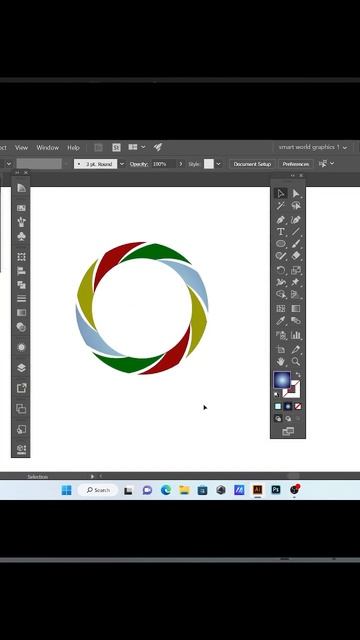Image resolution: width=360 pixels, height=640 pixels.
Task: Select the Artboard tool
Action: [x=281, y=349]
